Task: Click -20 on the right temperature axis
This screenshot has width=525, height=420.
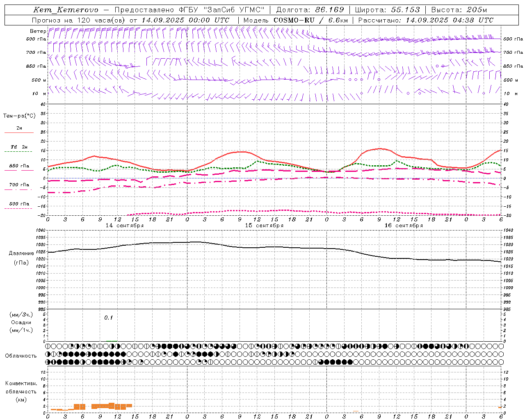Action: 507,215
